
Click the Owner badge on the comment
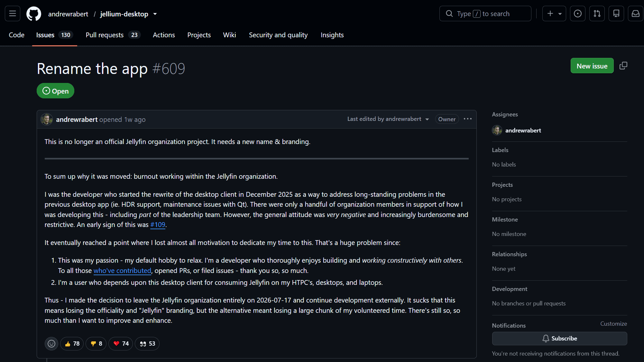click(x=447, y=119)
